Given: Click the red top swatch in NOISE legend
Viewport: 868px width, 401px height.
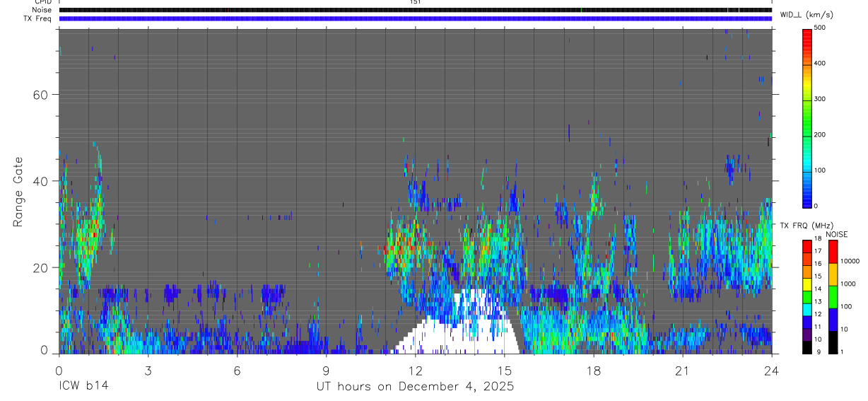Looking at the screenshot, I should tap(833, 252).
